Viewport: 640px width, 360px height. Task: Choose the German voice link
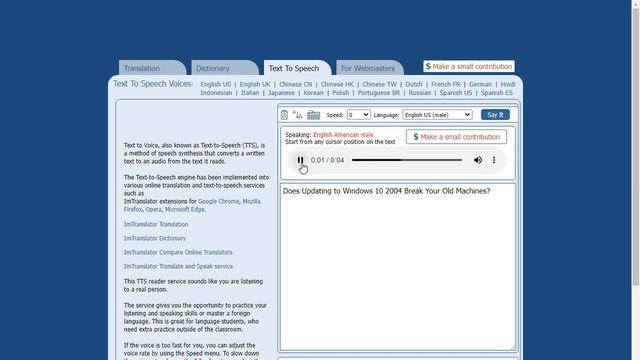tap(480, 84)
